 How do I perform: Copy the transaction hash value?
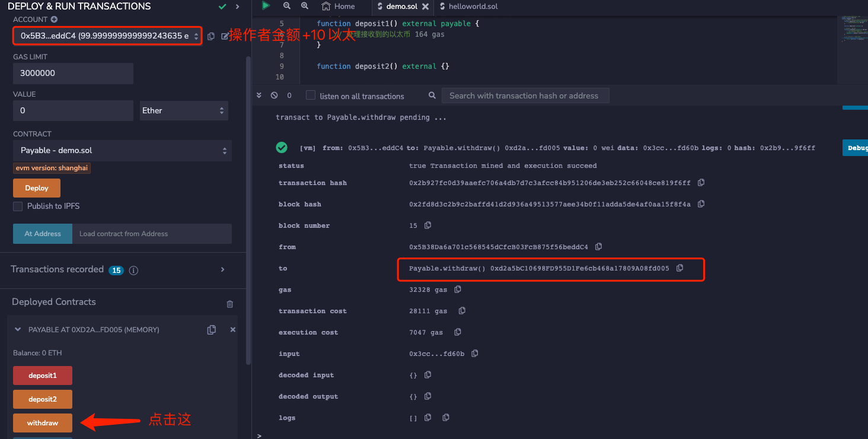point(701,183)
